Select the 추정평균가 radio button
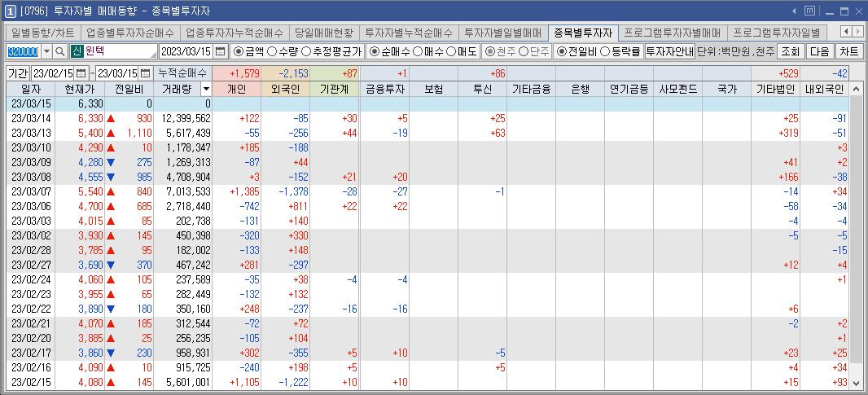868x395 pixels. (x=305, y=51)
